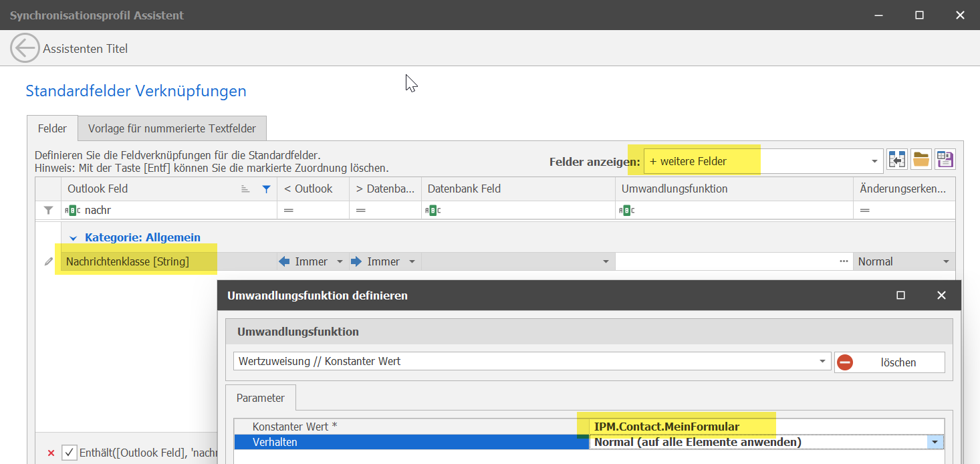Image resolution: width=980 pixels, height=464 pixels.
Task: Click the Umwandlungsfunktion column header
Action: click(734, 189)
